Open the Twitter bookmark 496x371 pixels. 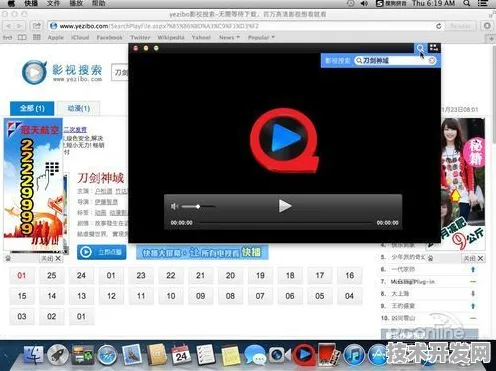tap(140, 37)
